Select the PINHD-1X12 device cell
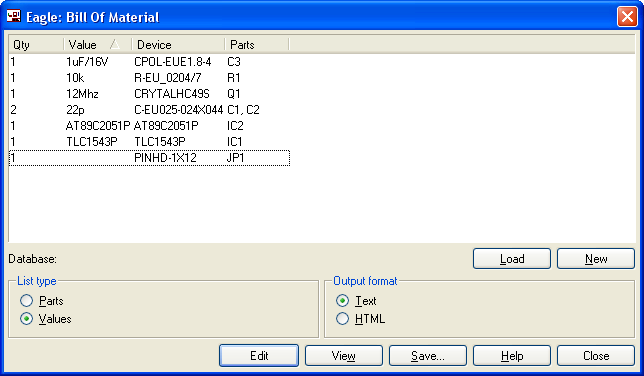 pos(165,158)
